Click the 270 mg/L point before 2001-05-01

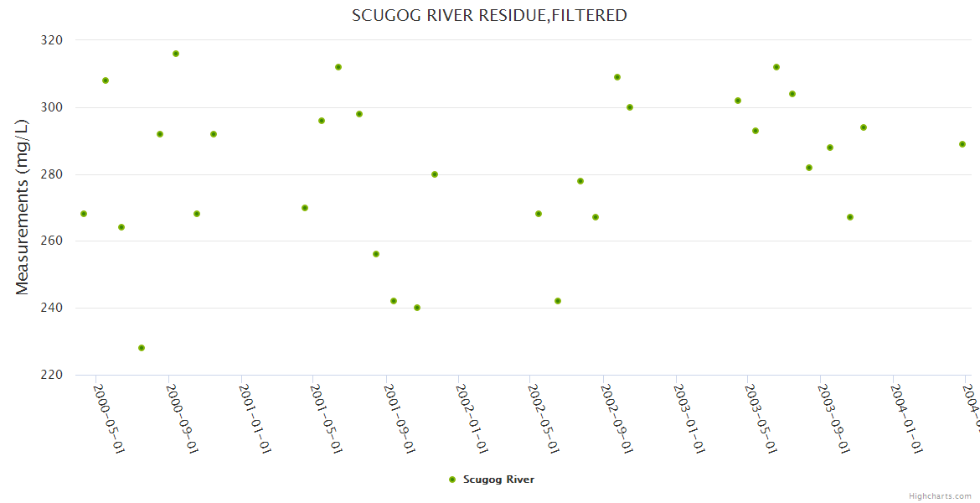tap(305, 208)
